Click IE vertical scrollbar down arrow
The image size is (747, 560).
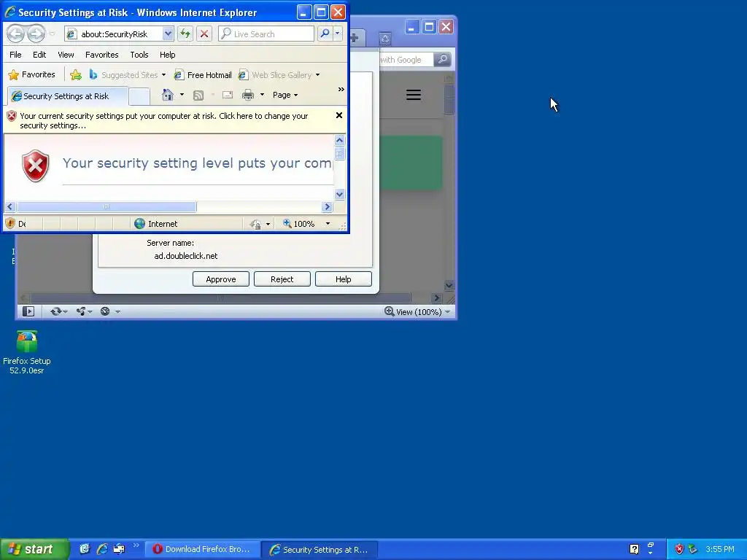[339, 194]
